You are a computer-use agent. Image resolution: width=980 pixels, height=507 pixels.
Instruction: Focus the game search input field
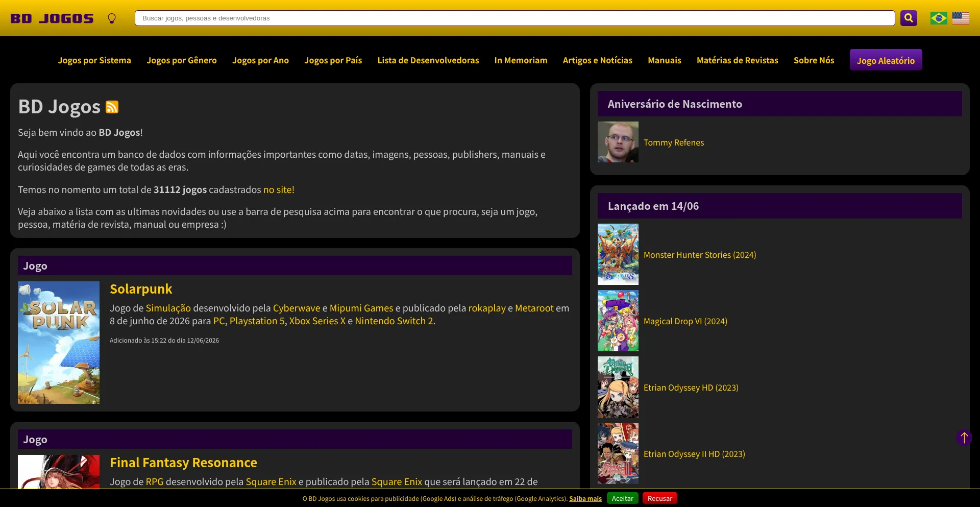coord(514,18)
